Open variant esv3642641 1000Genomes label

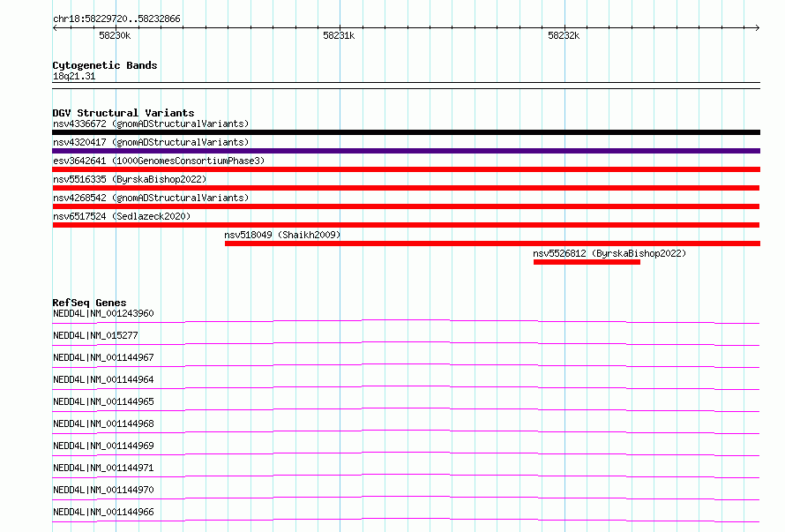click(159, 161)
